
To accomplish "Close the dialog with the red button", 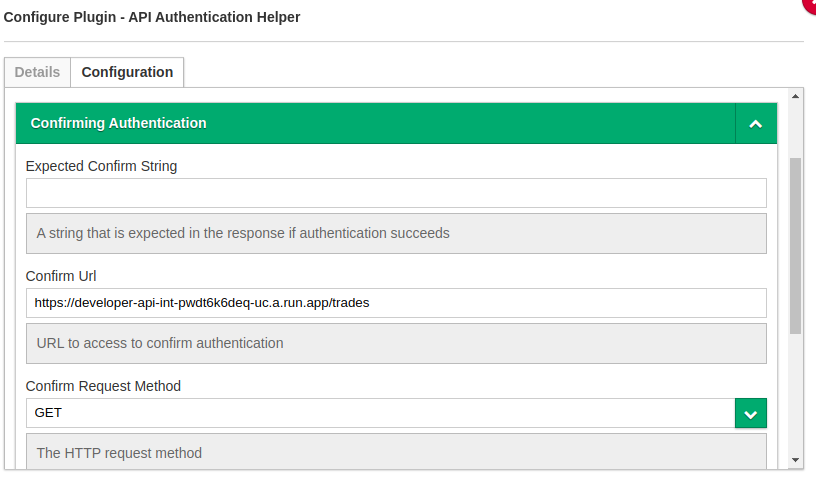I will coord(811,4).
